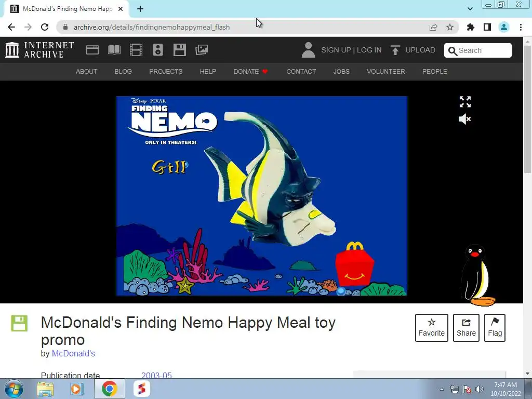Open the tab search dropdown arrow
The image size is (532, 399).
pyautogui.click(x=470, y=9)
